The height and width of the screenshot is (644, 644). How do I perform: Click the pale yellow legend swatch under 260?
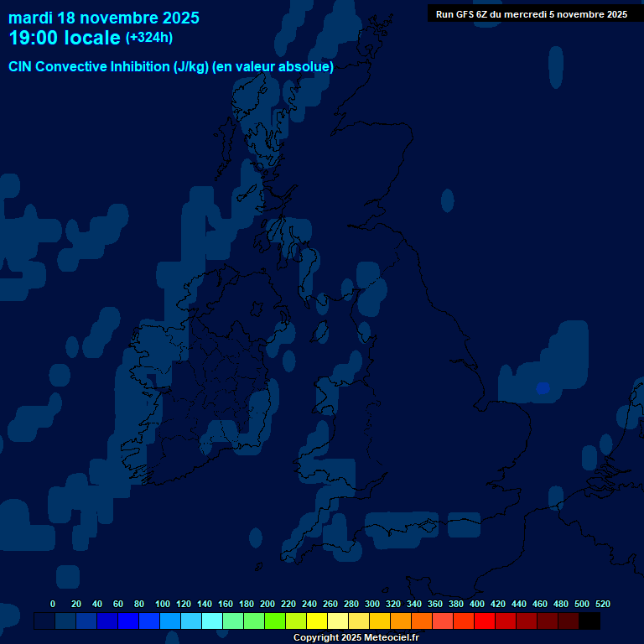(x=337, y=621)
